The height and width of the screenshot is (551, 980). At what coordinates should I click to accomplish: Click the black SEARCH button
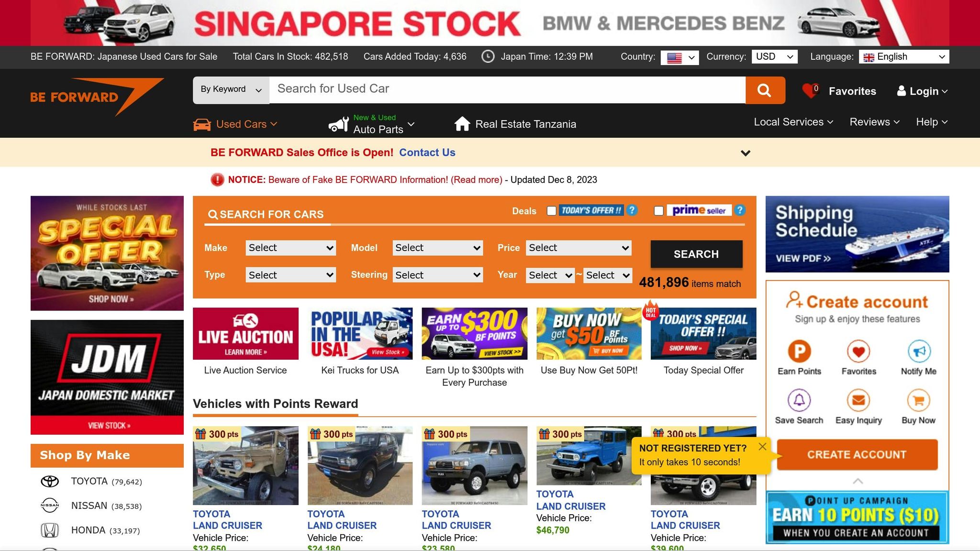pos(696,254)
